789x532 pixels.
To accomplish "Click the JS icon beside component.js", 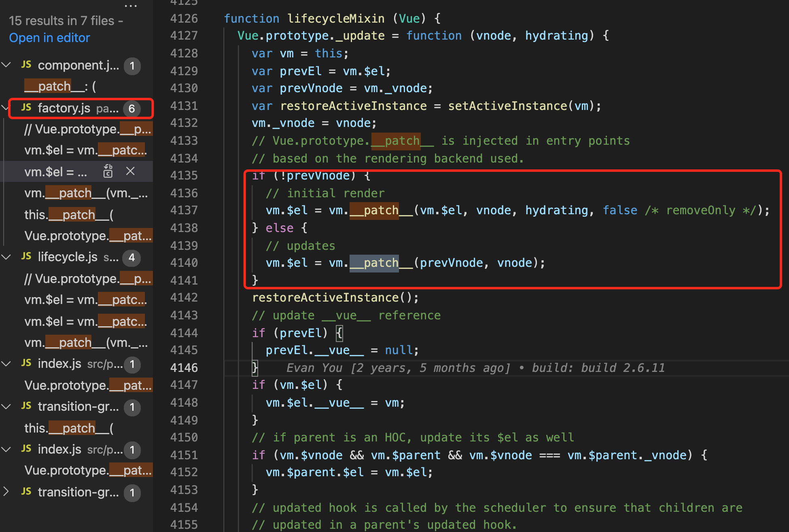I will point(26,65).
